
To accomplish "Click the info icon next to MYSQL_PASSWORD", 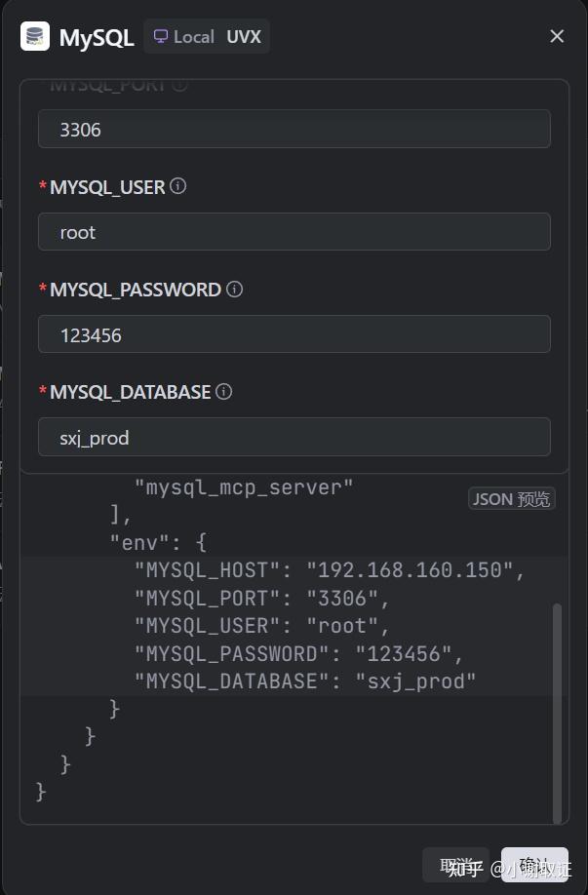I will pos(234,289).
